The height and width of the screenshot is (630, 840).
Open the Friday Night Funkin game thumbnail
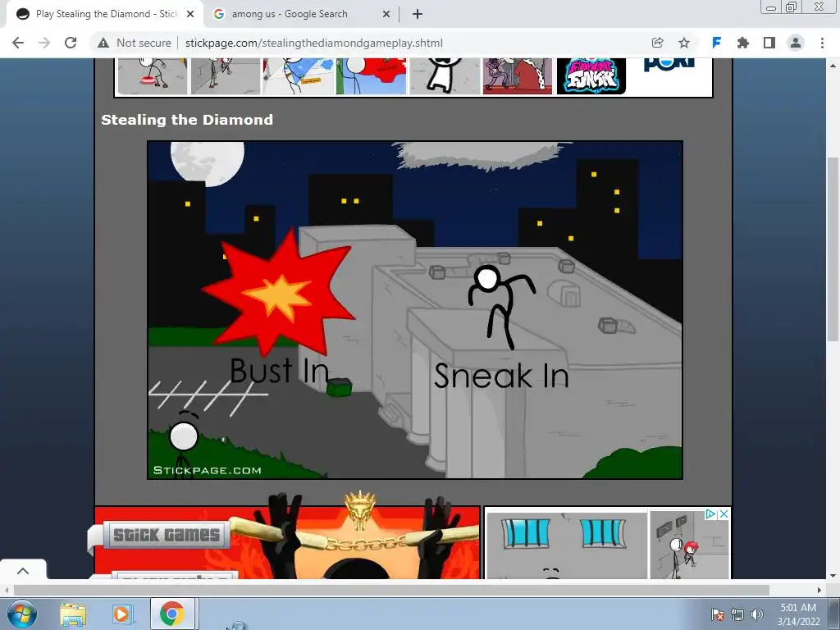pyautogui.click(x=591, y=76)
